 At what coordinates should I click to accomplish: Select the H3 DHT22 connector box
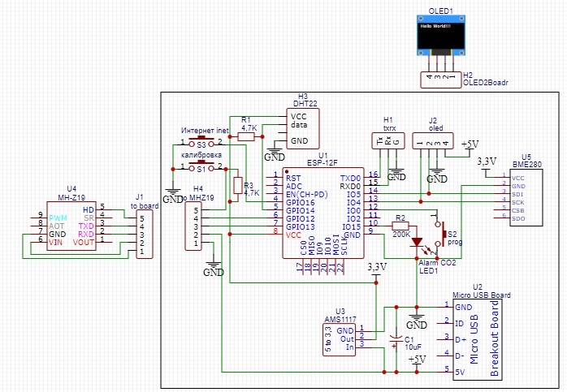[x=303, y=128]
